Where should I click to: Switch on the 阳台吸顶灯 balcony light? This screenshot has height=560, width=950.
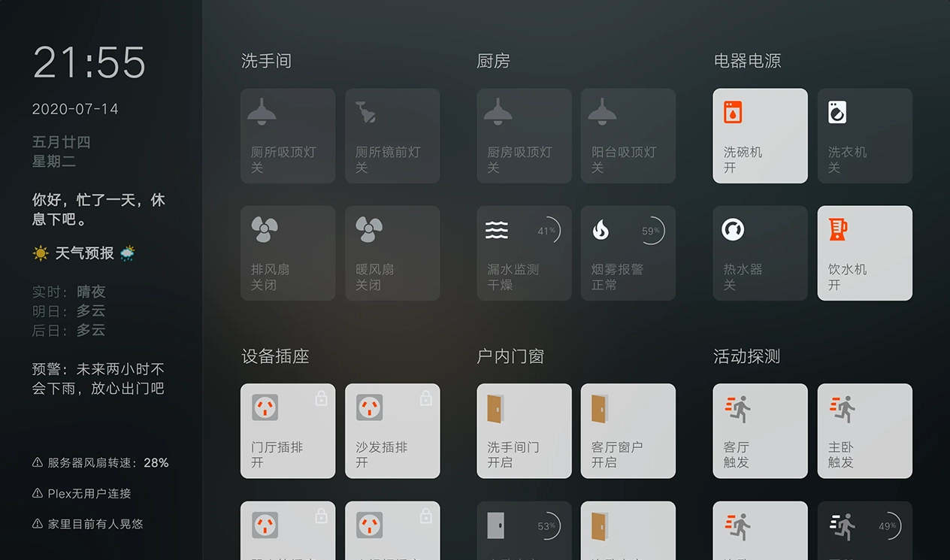pyautogui.click(x=628, y=136)
